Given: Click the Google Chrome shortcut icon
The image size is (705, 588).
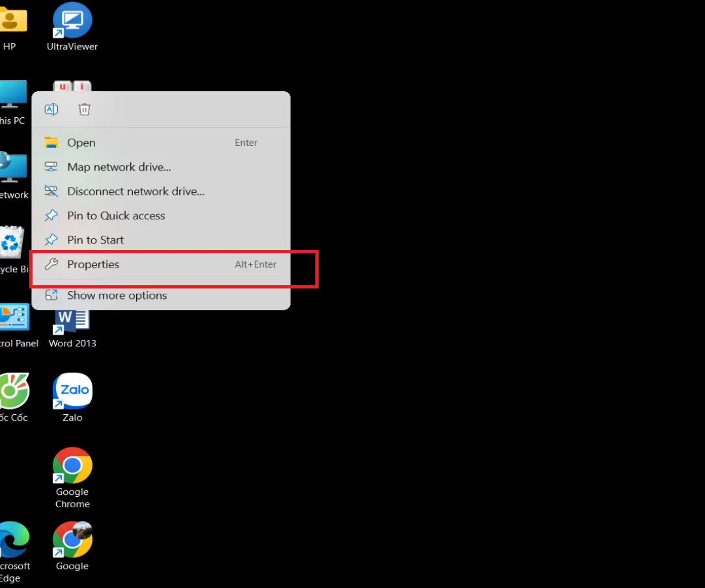Looking at the screenshot, I should coord(72,468).
